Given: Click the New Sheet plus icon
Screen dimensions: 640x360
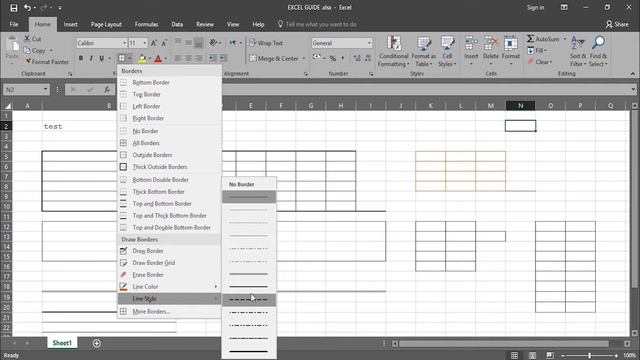Looking at the screenshot, I should pyautogui.click(x=97, y=343).
